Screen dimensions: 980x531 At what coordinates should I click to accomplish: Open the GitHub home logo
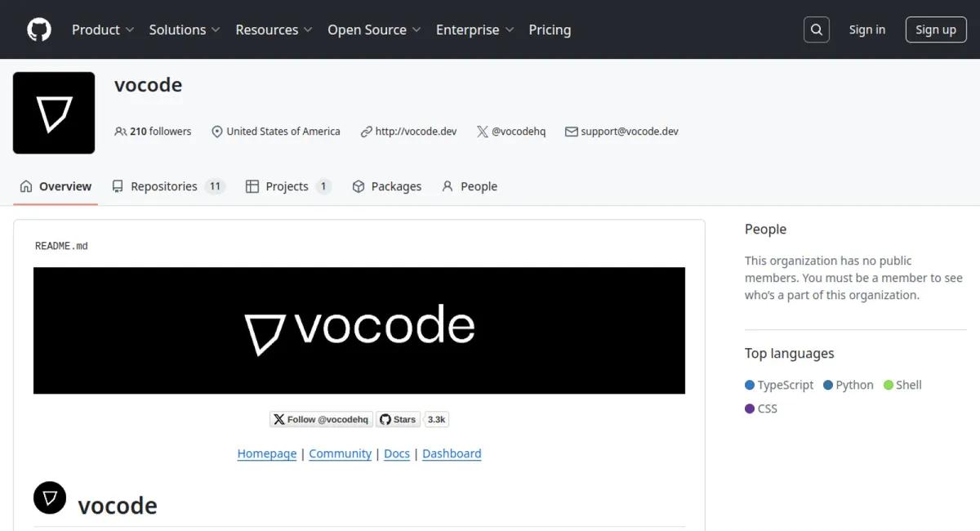pyautogui.click(x=39, y=29)
